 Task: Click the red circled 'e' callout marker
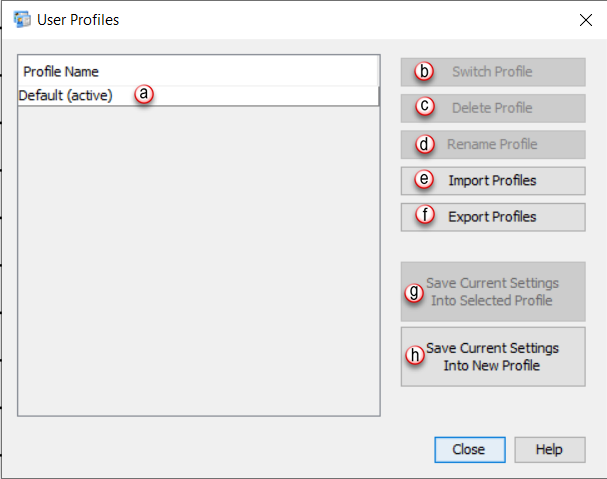pos(425,180)
